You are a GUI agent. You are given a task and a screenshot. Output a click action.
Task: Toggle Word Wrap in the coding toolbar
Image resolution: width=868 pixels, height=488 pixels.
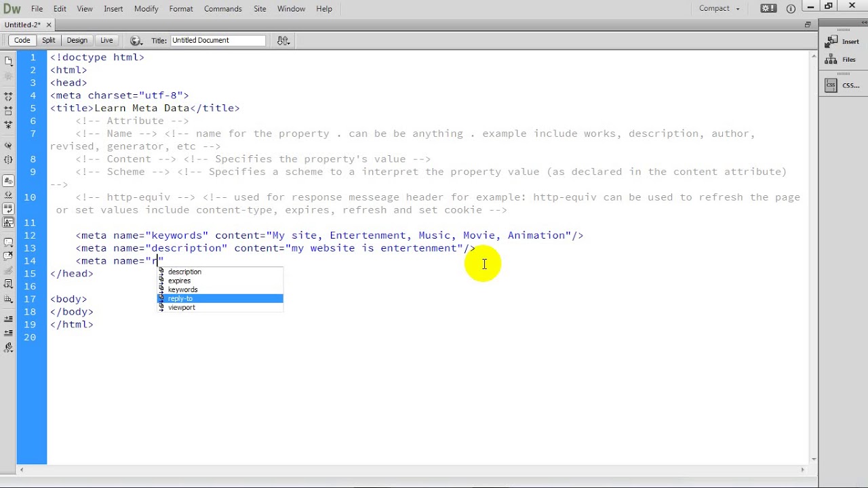[x=8, y=209]
